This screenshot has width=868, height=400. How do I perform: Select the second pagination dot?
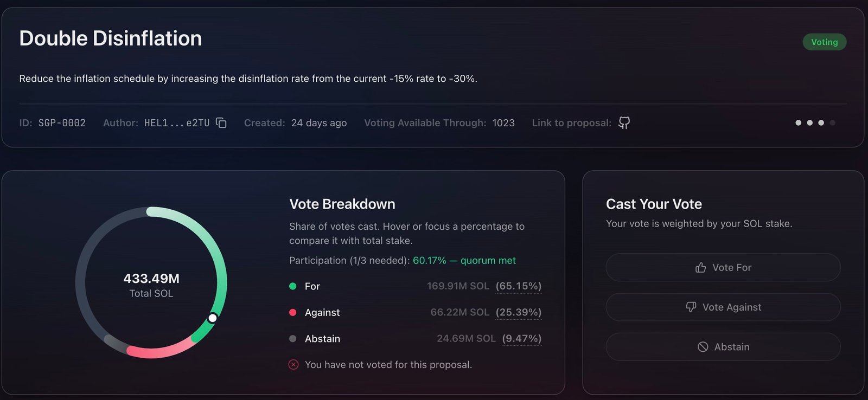pos(809,123)
